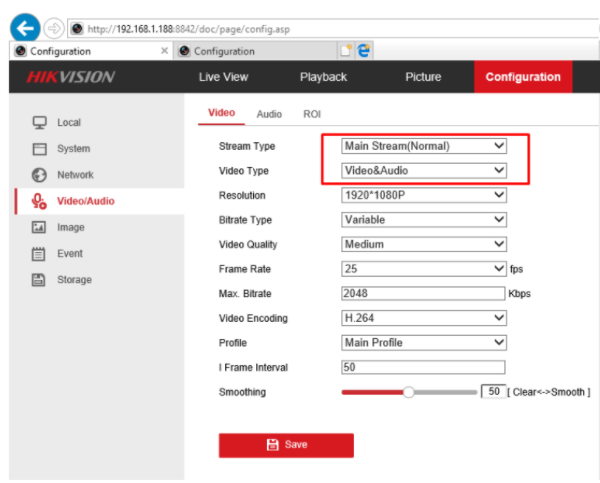Viewport: 600px width, 483px height.
Task: Expand the Video Type dropdown
Action: [423, 171]
